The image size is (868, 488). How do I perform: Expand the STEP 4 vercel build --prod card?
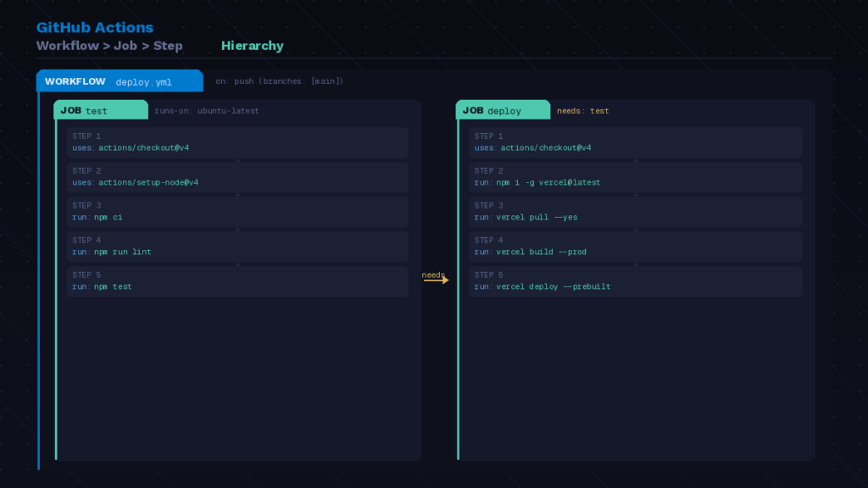(636, 246)
